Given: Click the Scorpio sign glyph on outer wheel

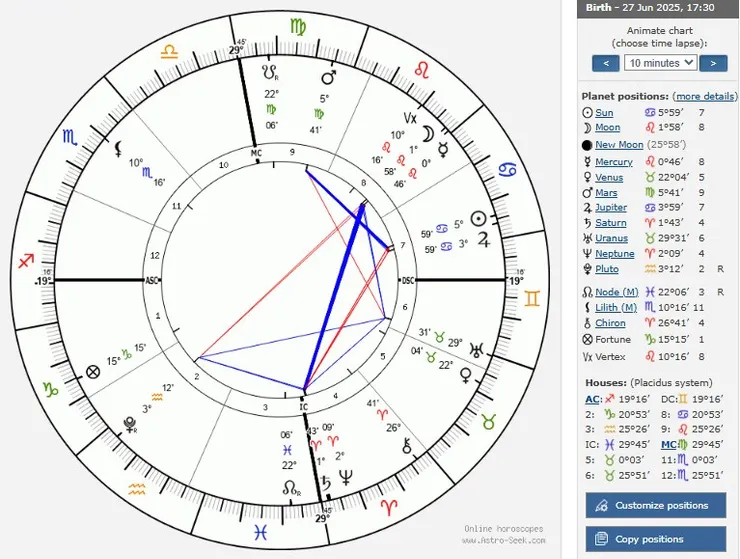Looking at the screenshot, I should 70,137.
